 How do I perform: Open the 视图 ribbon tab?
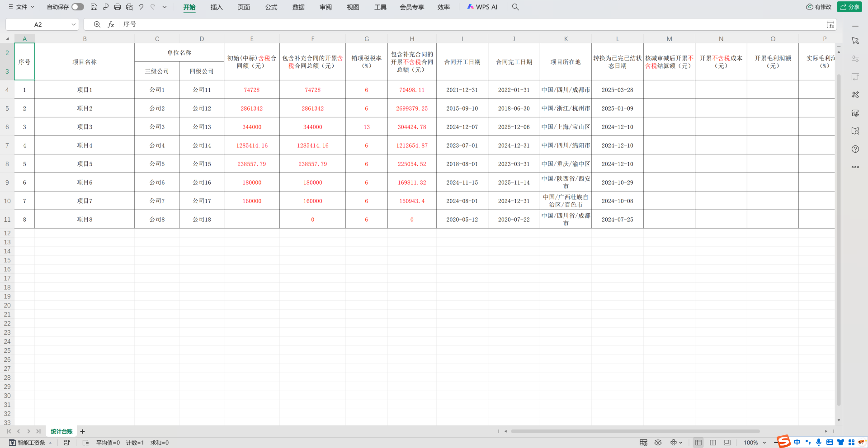(x=353, y=7)
